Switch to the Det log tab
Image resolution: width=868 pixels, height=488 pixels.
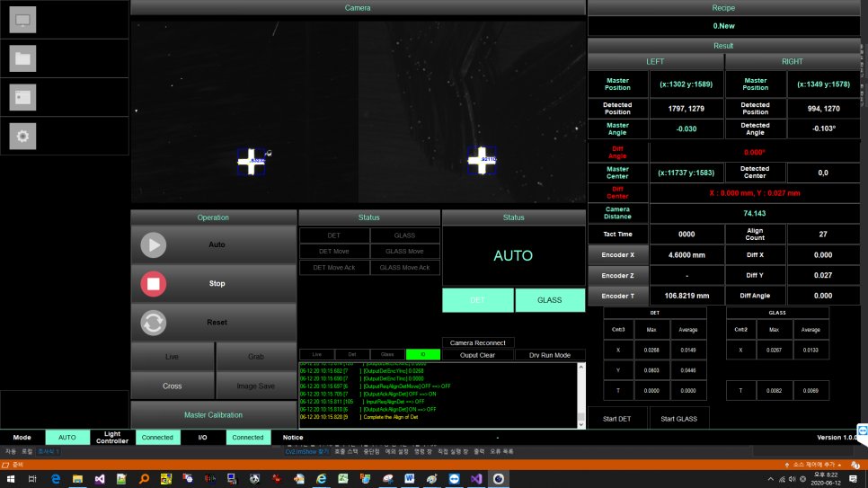[x=352, y=354]
